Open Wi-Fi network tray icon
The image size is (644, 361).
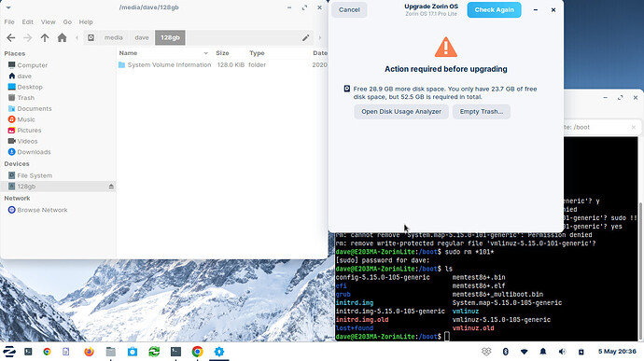(x=525, y=352)
